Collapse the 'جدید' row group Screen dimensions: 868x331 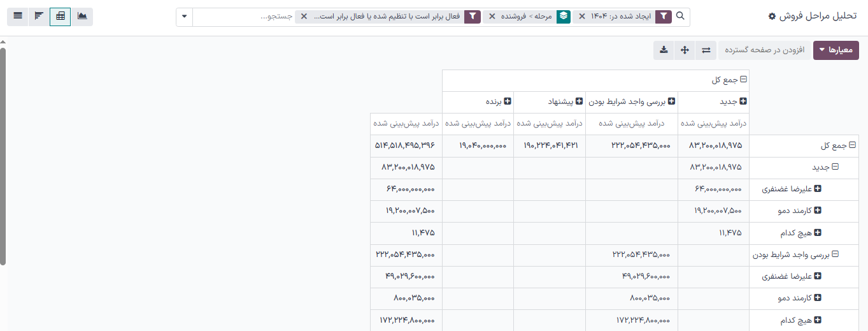point(835,167)
